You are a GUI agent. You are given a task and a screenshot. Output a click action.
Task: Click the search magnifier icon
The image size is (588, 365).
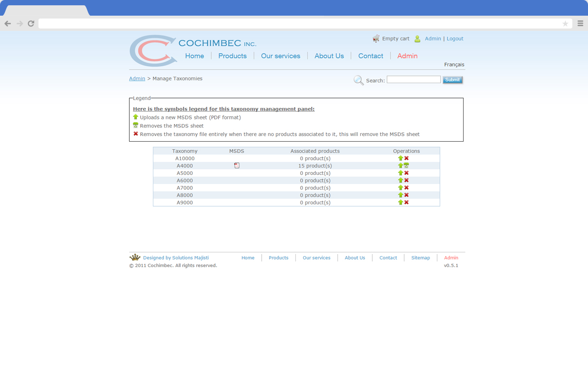point(359,80)
